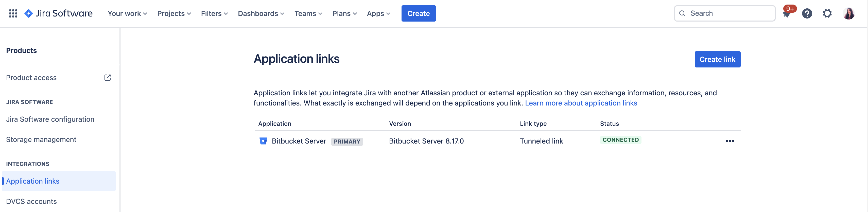Click the Bitbucket Server application name
868x212 pixels.
point(299,141)
